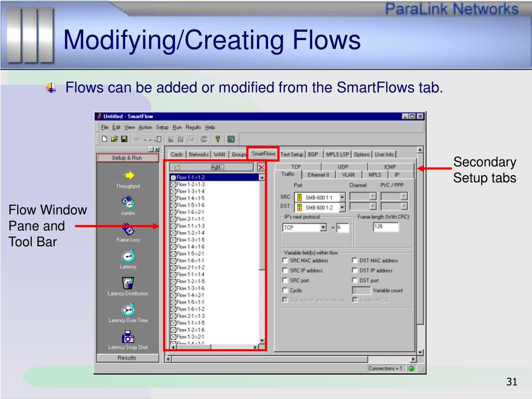This screenshot has height=399, width=532.
Task: Click the Setup & Run button
Action: point(127,158)
